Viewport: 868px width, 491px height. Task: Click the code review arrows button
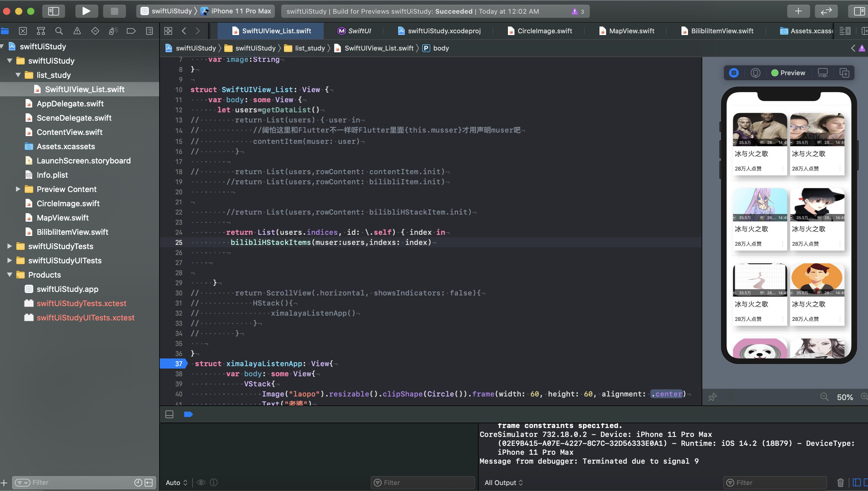pos(826,11)
